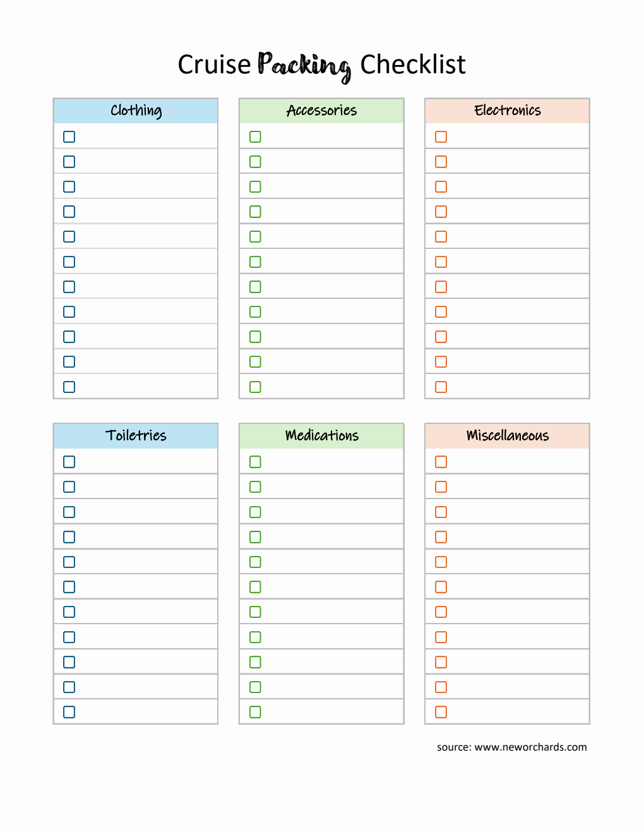The height and width of the screenshot is (834, 644).
Task: Click the Clothing section header
Action: pos(136,111)
